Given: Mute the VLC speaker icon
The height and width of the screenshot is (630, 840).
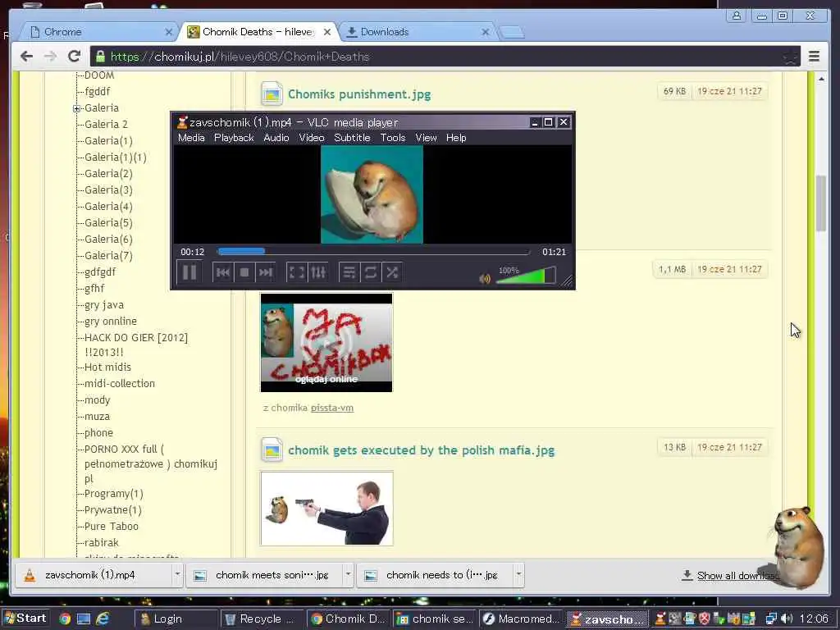Looking at the screenshot, I should [x=485, y=279].
